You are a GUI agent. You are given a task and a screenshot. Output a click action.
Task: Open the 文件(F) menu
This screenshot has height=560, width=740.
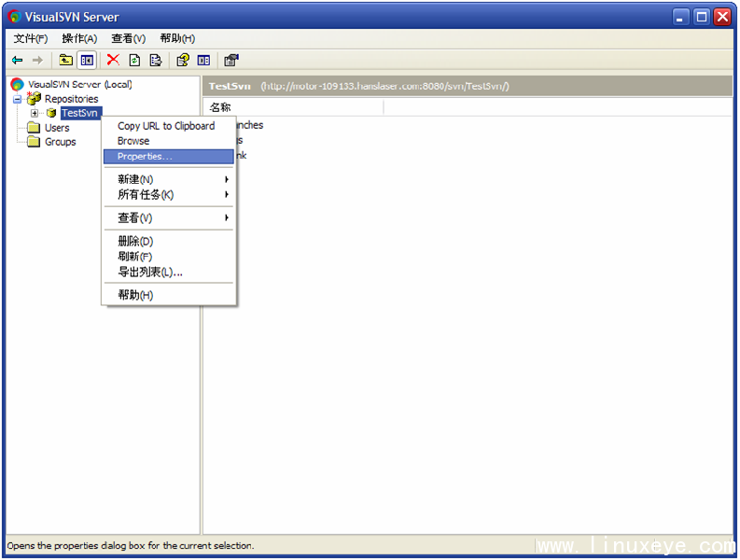(31, 38)
